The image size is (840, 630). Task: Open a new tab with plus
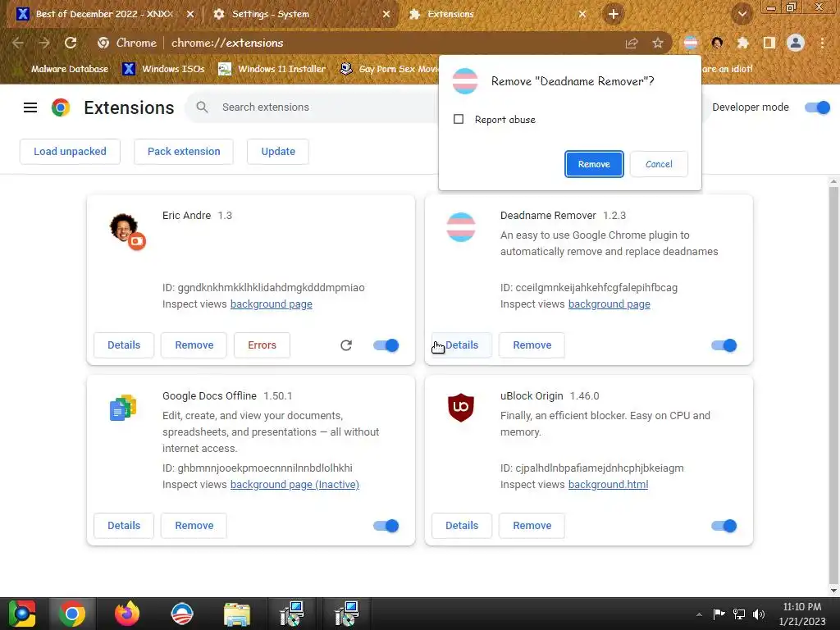coord(614,14)
